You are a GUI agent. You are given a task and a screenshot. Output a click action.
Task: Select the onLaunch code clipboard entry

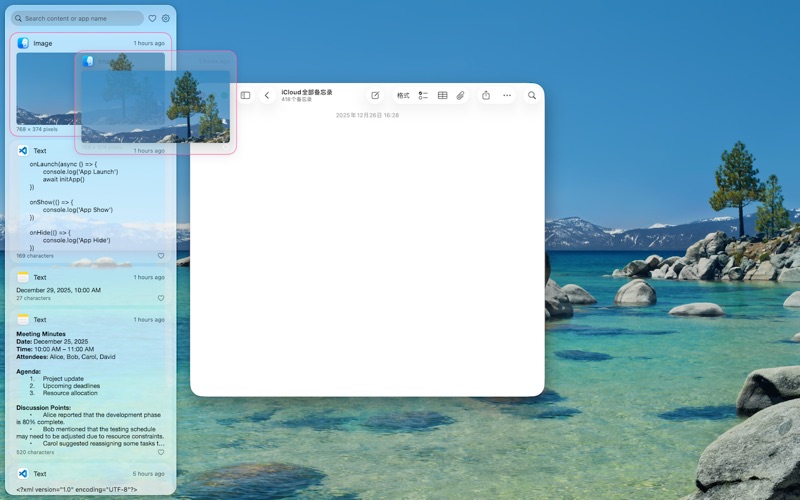pos(91,202)
